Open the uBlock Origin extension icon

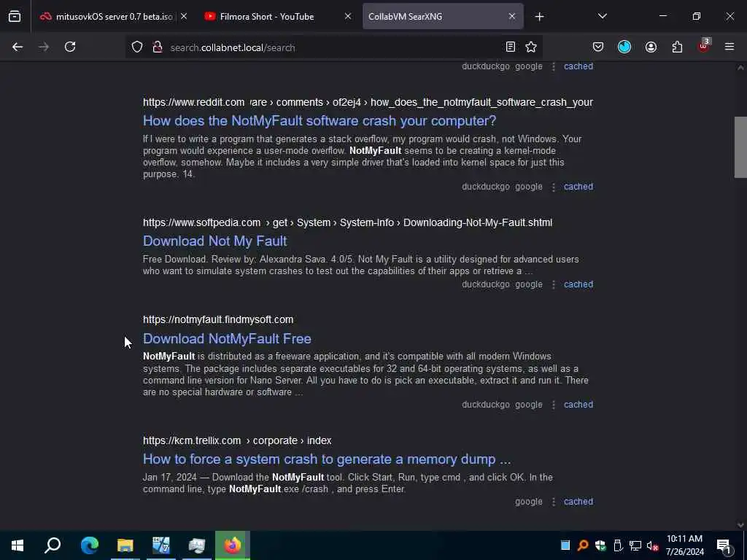(704, 46)
